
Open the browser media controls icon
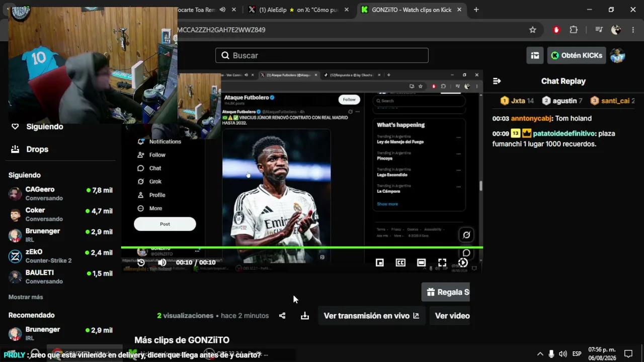click(x=599, y=30)
